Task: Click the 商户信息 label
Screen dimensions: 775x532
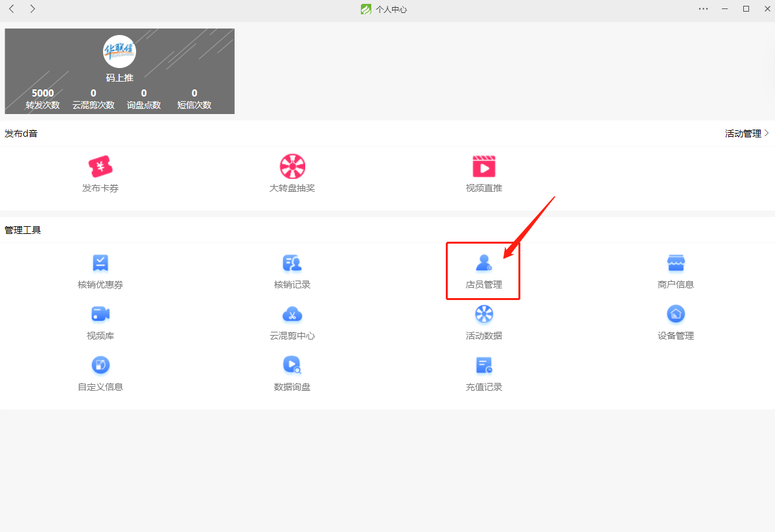Action: click(676, 284)
